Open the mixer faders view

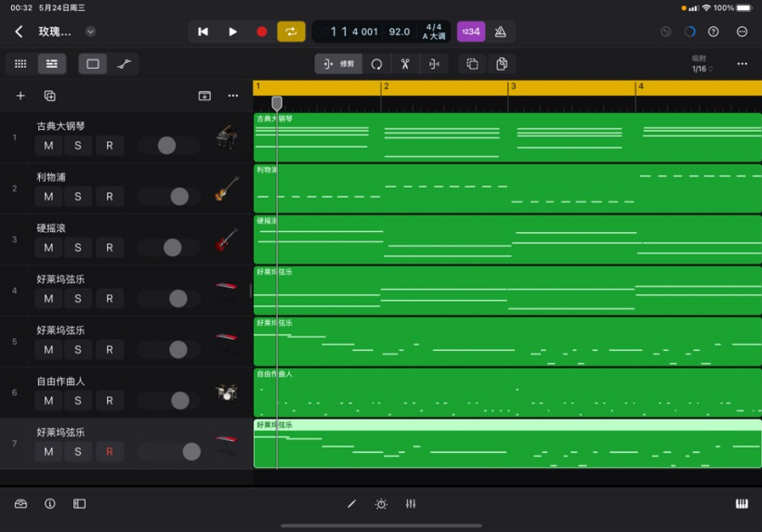point(411,504)
